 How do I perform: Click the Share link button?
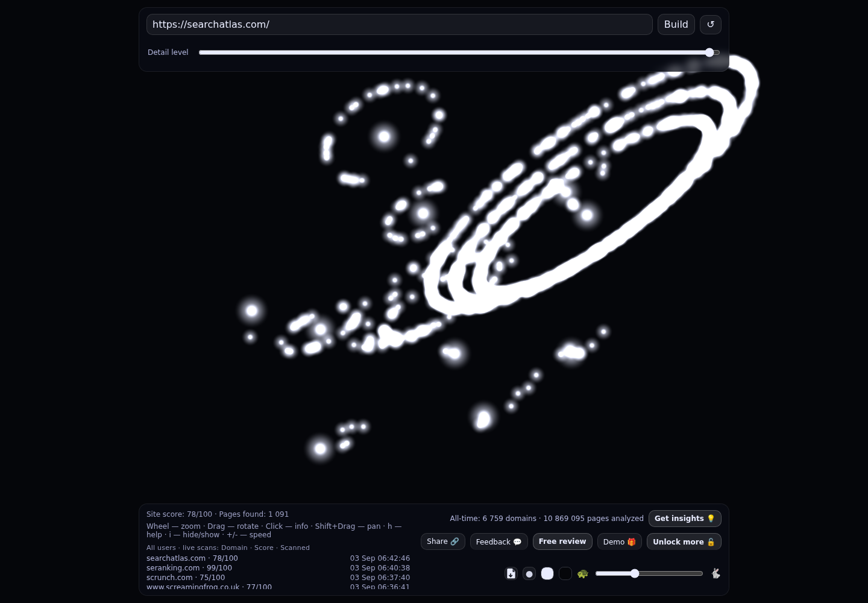point(443,541)
